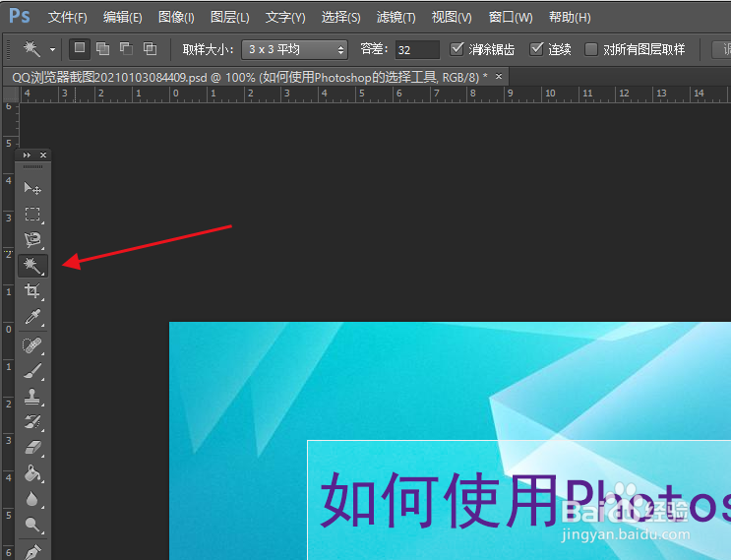Open the 图像(I) menu

point(176,18)
